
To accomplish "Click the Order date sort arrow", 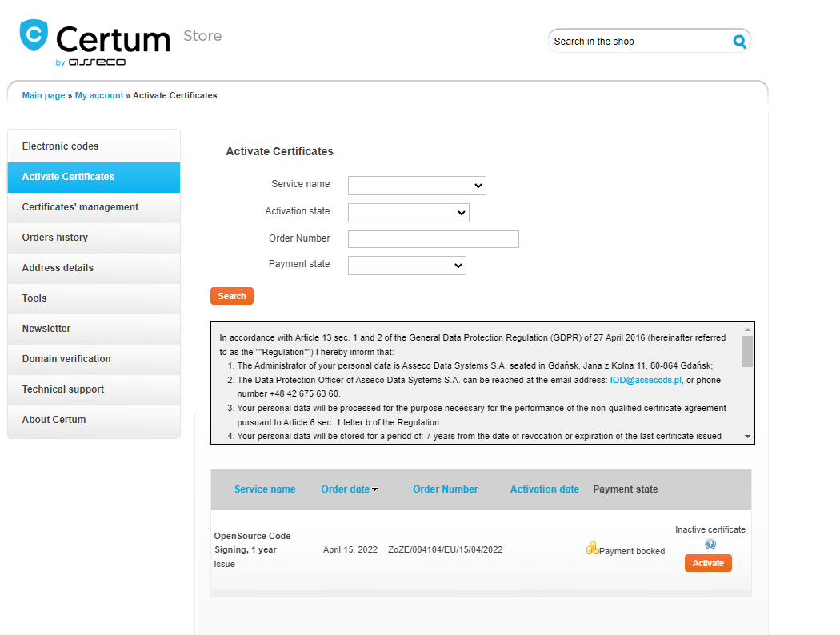I will (375, 489).
